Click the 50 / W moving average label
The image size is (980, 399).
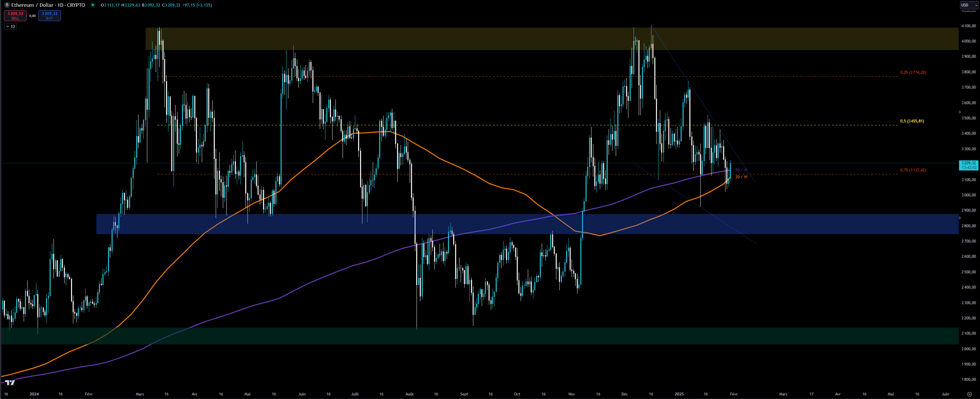point(741,170)
